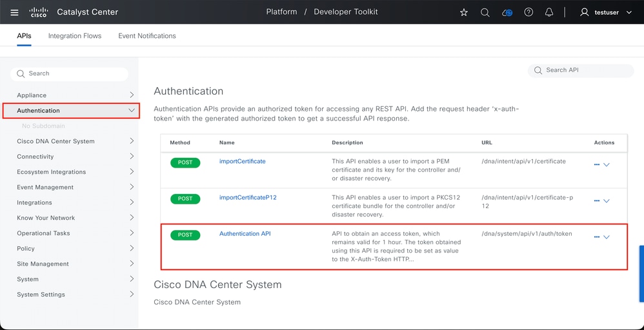Click the URL column header
The image size is (644, 330).
pos(487,142)
